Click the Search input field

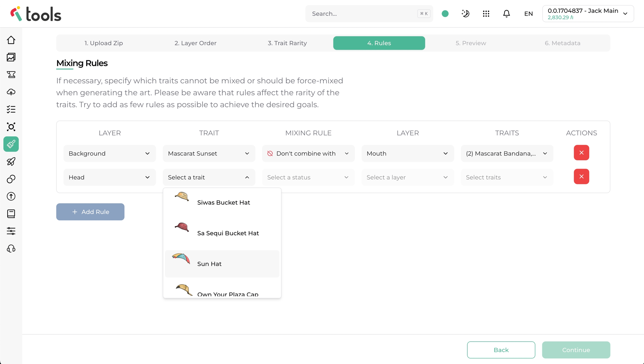(x=363, y=14)
